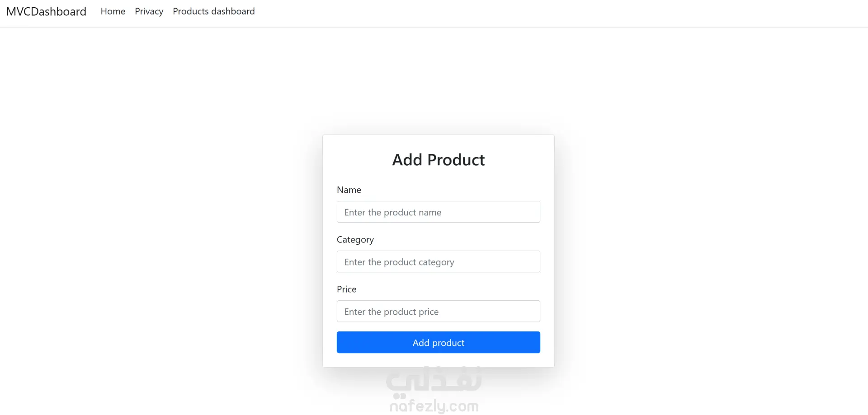Click the 'Enter the product price' placeholder

click(x=391, y=312)
